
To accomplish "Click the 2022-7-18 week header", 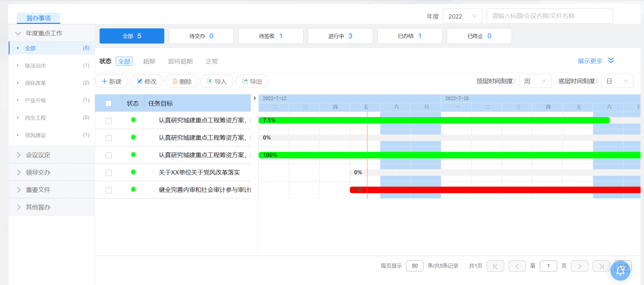I will [541, 98].
